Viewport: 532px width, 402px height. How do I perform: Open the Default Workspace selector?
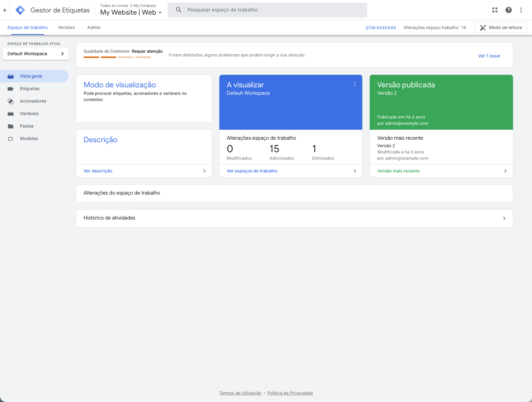coord(36,54)
